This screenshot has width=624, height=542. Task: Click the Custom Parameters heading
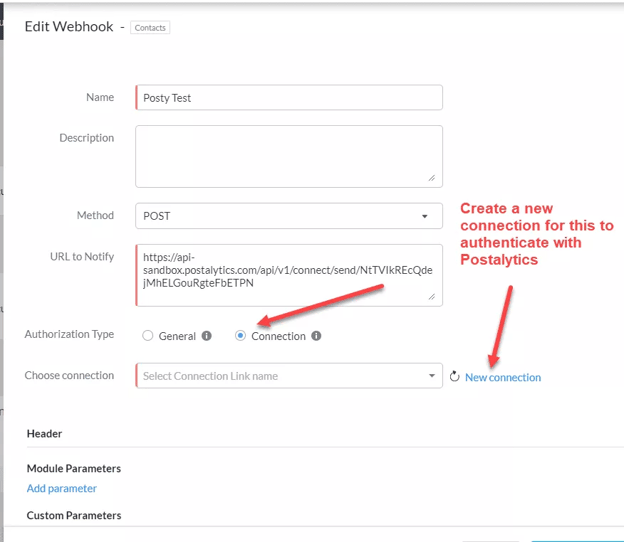click(74, 515)
